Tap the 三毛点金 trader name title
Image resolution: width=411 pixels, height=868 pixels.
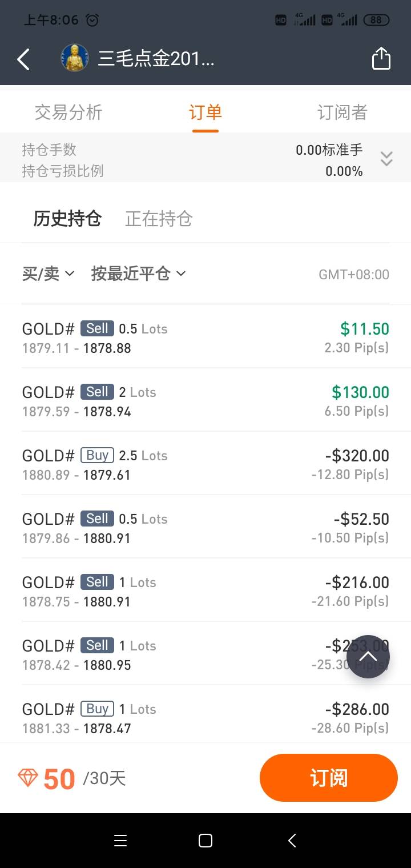(156, 59)
